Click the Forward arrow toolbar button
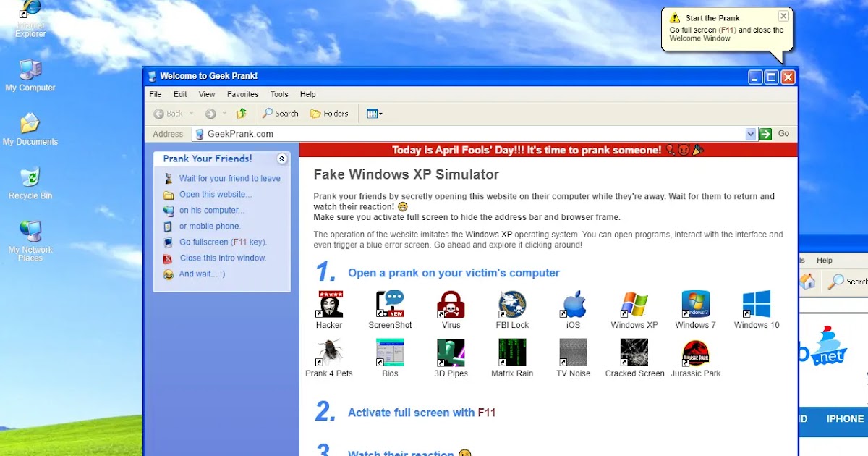The width and height of the screenshot is (868, 456). pos(210,114)
